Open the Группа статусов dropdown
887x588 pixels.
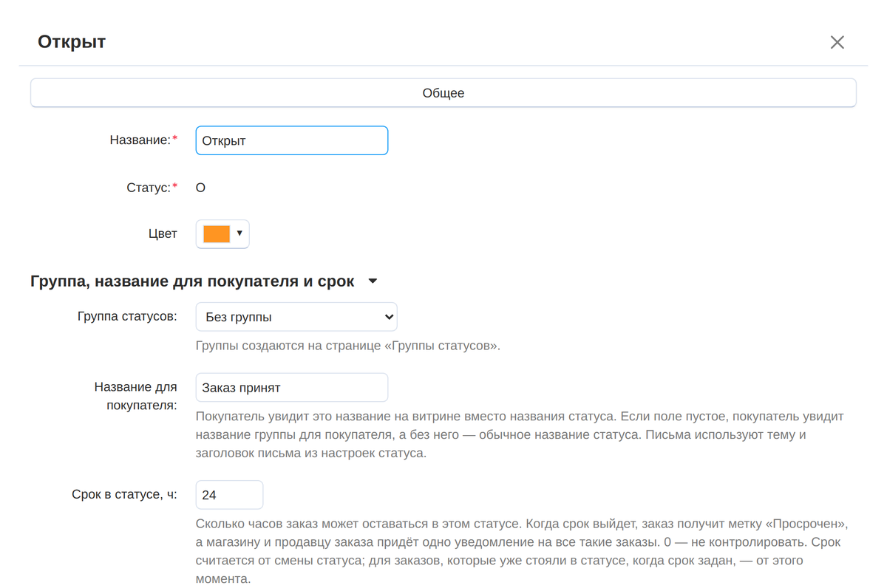point(296,317)
